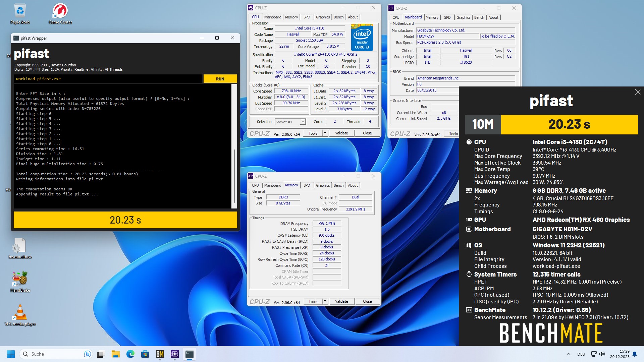Screen dimensions: 644x362
Task: Click the CPU-Z Memory window title icon
Action: [x=251, y=176]
